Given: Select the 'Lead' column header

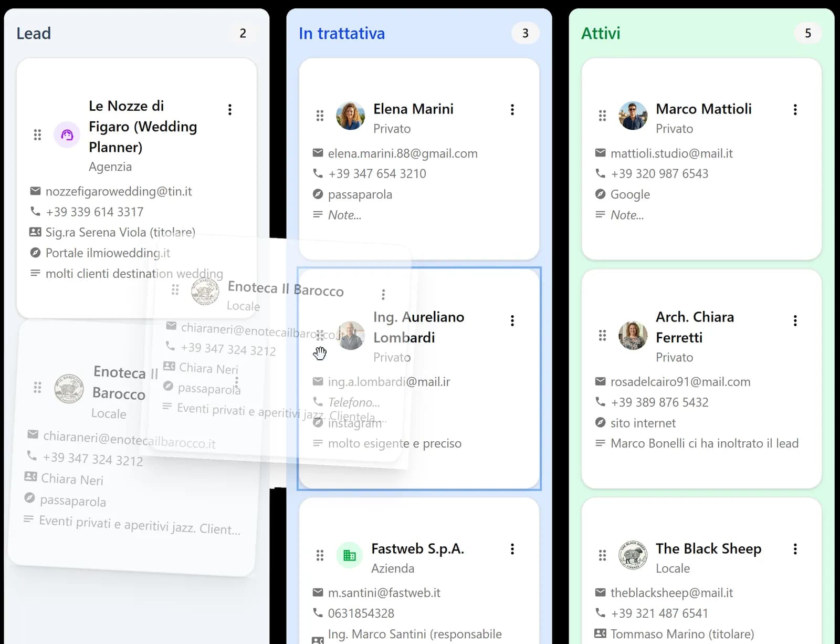Looking at the screenshot, I should click(34, 33).
